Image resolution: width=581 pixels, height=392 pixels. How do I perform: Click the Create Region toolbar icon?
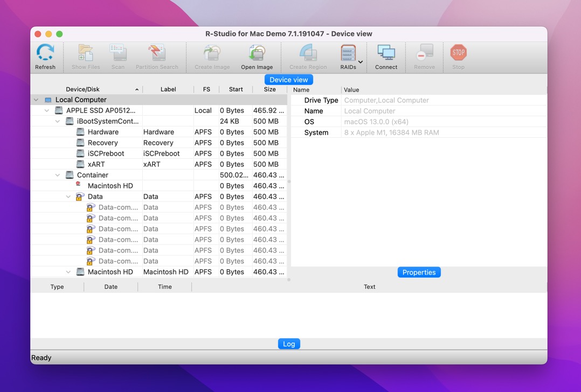click(x=308, y=53)
